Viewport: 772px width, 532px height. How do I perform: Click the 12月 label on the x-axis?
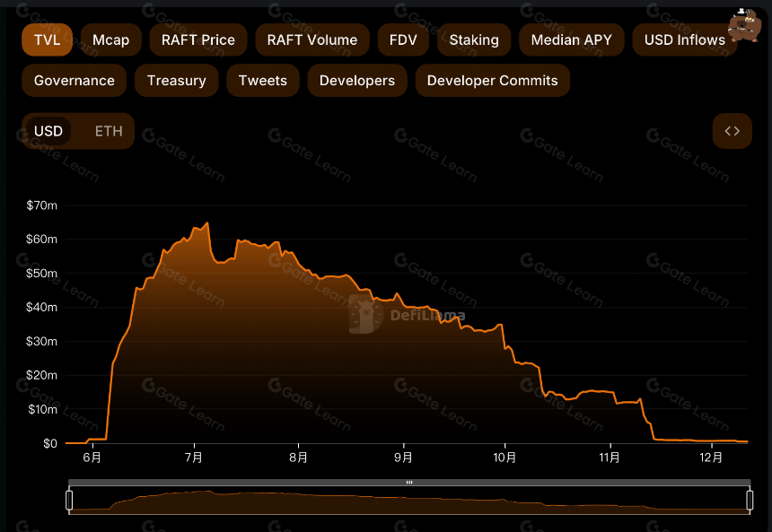712,458
